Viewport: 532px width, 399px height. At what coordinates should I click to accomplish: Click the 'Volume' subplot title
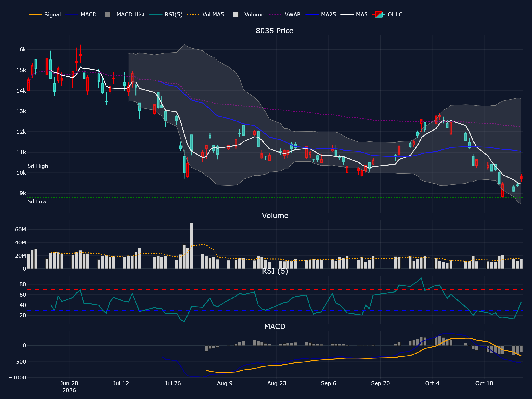point(275,215)
